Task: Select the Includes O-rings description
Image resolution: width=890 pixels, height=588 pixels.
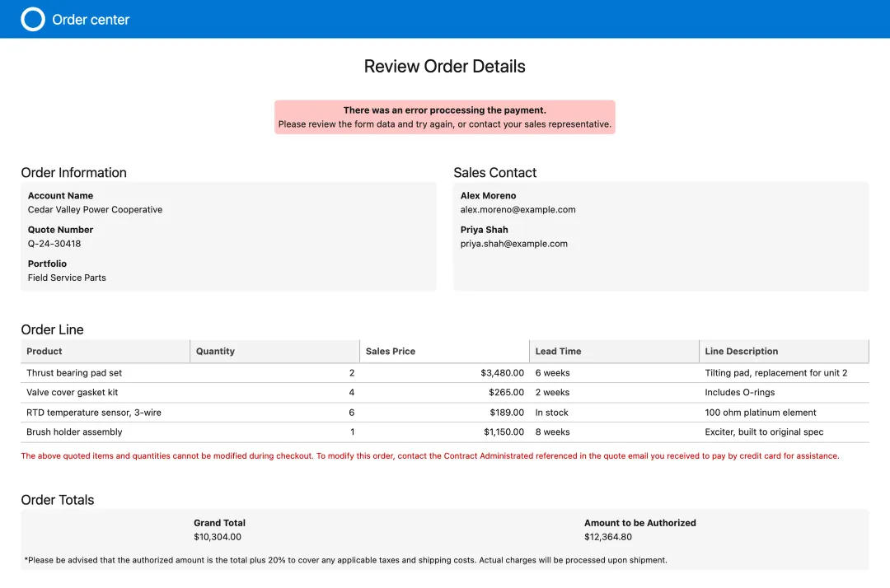Action: (739, 392)
